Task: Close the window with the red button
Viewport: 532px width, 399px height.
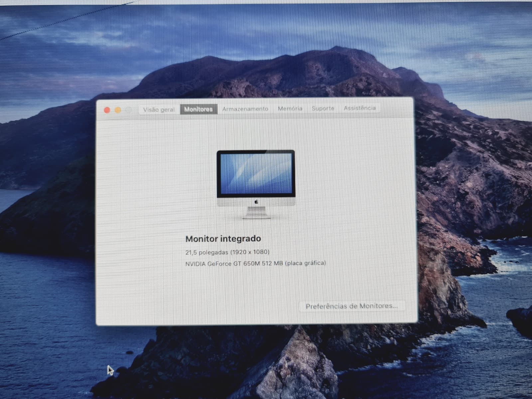Action: click(107, 110)
